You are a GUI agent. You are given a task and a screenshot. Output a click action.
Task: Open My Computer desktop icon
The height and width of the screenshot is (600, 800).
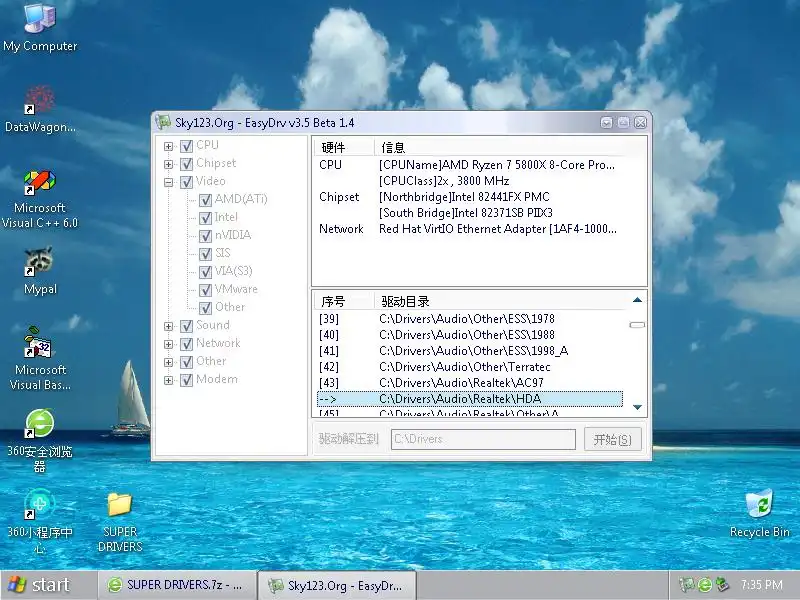click(x=40, y=27)
